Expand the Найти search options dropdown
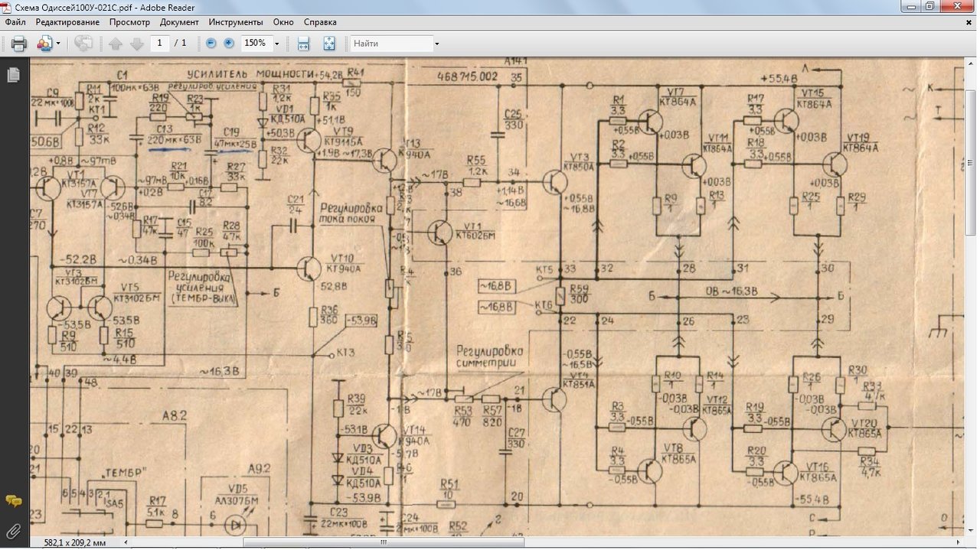 436,44
